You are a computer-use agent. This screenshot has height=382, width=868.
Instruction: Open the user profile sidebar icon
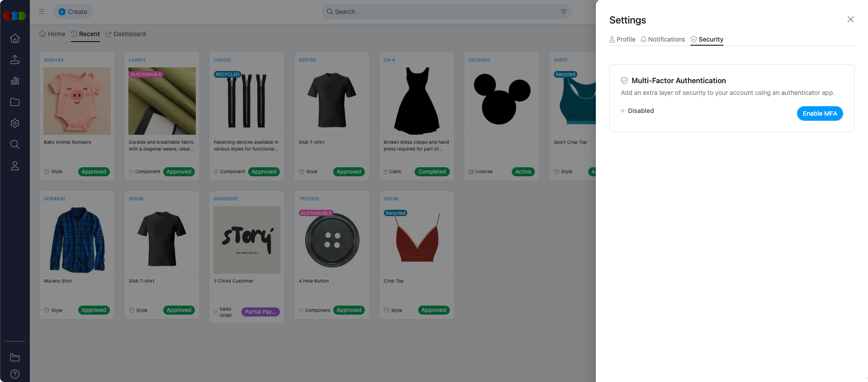15,166
